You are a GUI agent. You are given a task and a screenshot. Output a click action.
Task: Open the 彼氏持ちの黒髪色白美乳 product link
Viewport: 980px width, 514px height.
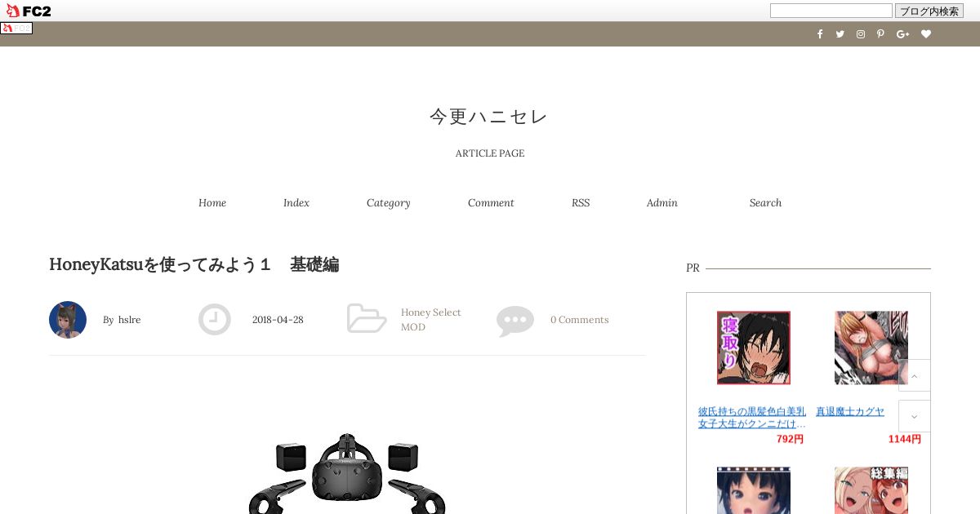point(752,418)
